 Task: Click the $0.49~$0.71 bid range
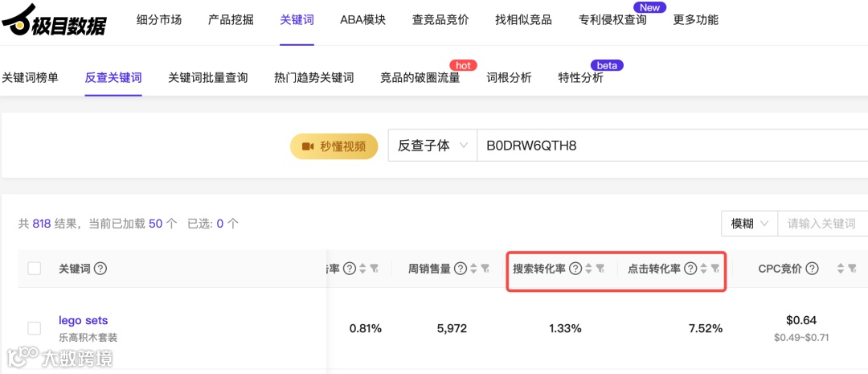pyautogui.click(x=801, y=337)
